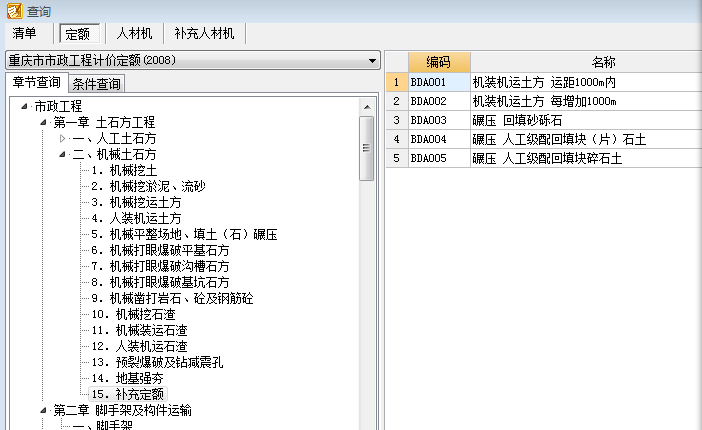Image resolution: width=702 pixels, height=430 pixels.
Task: Collapse 二、机械土石方 node
Action: click(62, 155)
